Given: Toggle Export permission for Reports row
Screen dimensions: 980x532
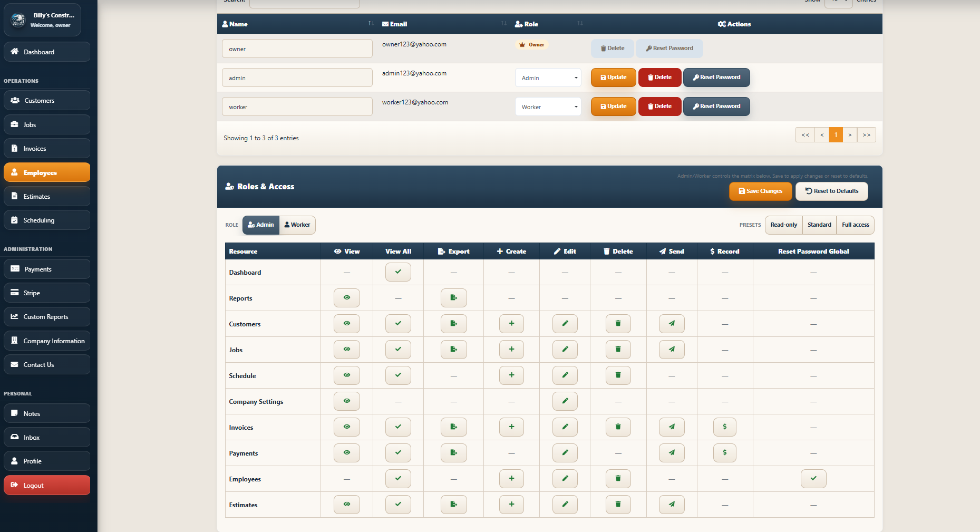Looking at the screenshot, I should 453,297.
